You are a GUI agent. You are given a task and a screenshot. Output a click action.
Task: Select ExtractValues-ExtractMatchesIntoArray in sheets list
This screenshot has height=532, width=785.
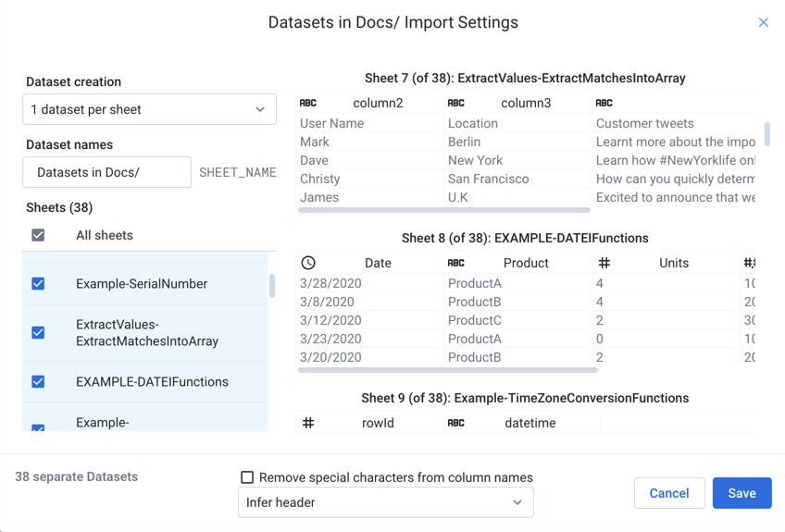click(x=147, y=333)
